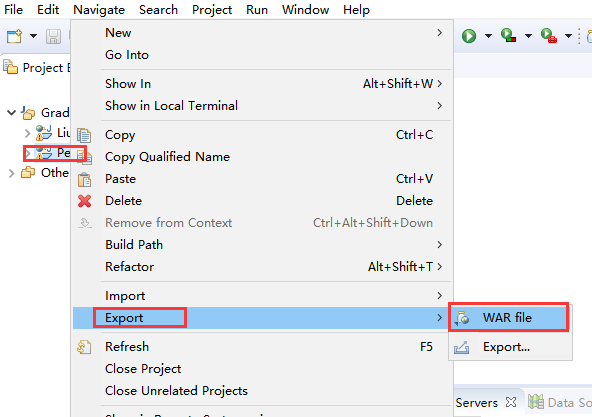Screen dimensions: 592x417
Task: Click the Save disk icon in toolbar
Action: pyautogui.click(x=53, y=37)
